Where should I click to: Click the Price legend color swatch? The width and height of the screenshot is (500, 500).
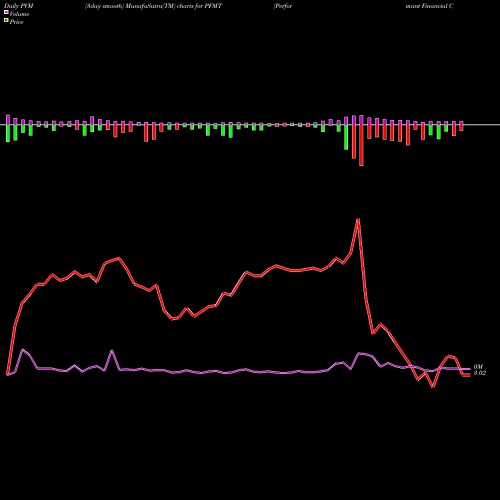click(x=6, y=21)
